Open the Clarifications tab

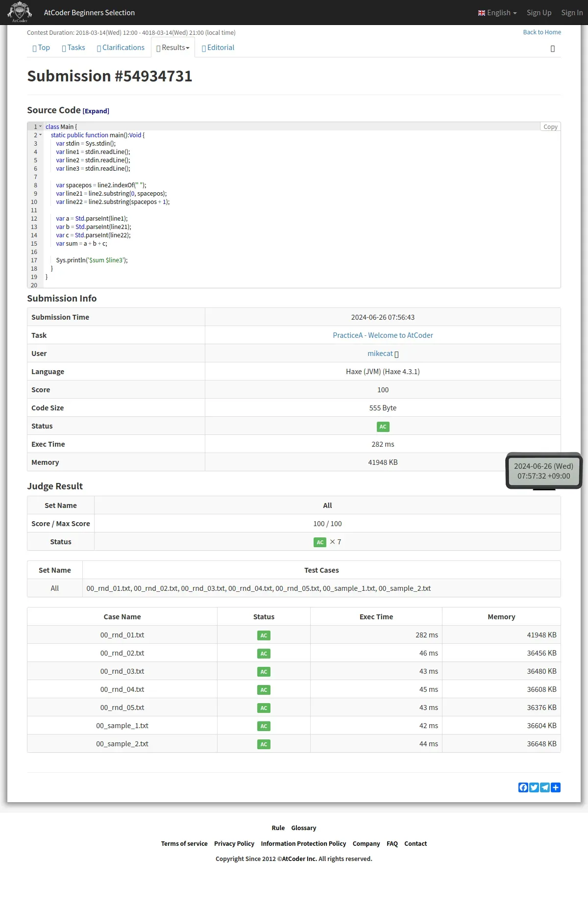pos(121,48)
